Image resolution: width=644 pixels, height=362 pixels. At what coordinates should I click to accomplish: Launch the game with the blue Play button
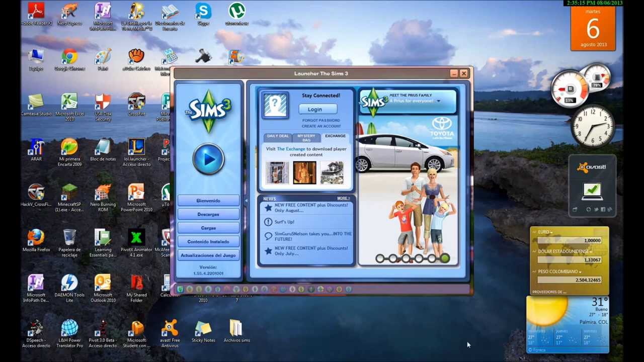click(x=208, y=159)
